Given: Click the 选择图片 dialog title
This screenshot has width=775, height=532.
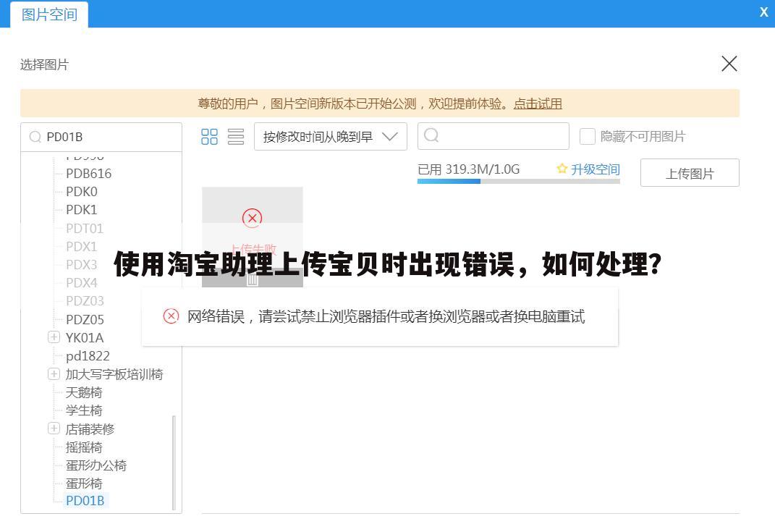Looking at the screenshot, I should pos(44,64).
